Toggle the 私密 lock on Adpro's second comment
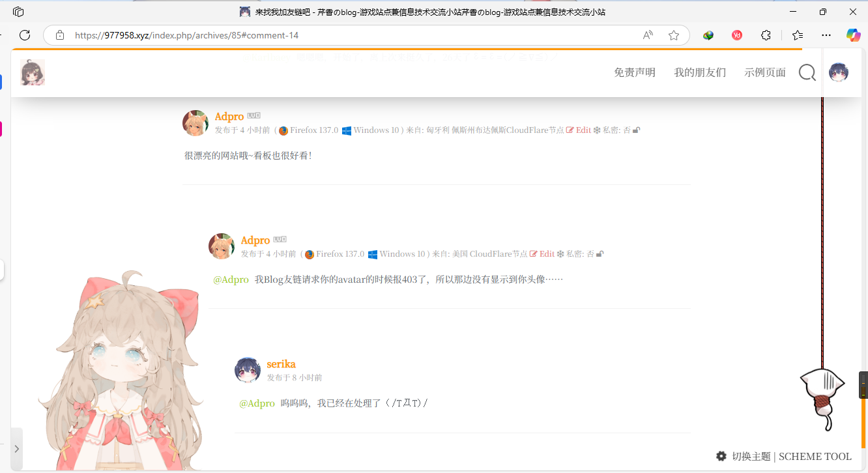The width and height of the screenshot is (868, 473). click(600, 253)
